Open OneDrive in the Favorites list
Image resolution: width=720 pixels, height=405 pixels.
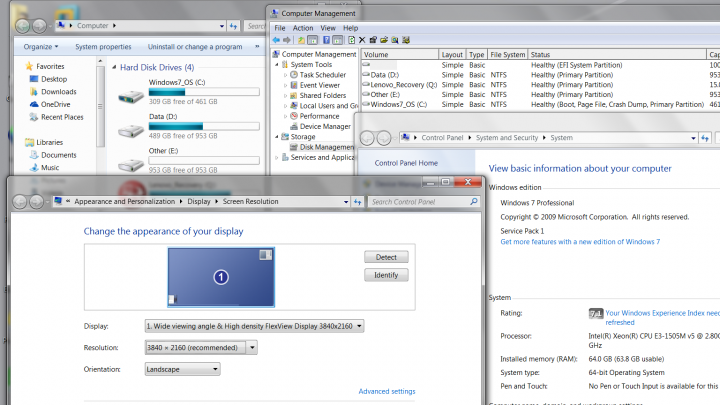click(55, 104)
